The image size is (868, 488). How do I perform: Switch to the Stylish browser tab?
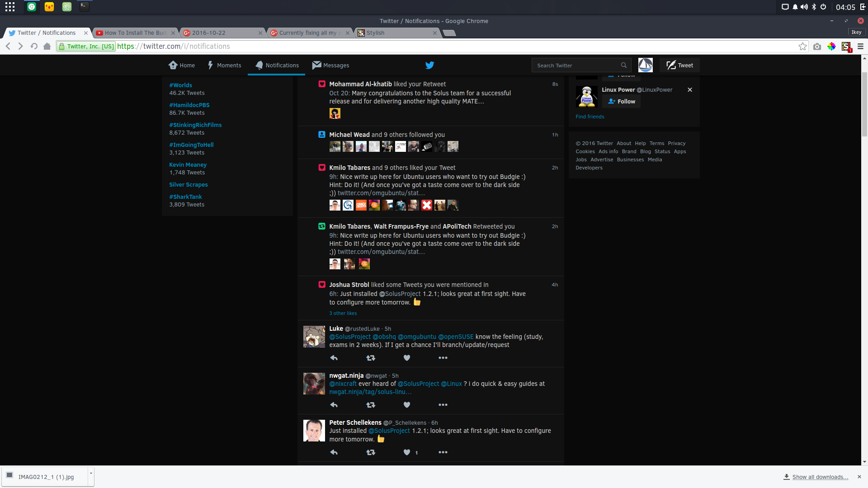(x=397, y=33)
